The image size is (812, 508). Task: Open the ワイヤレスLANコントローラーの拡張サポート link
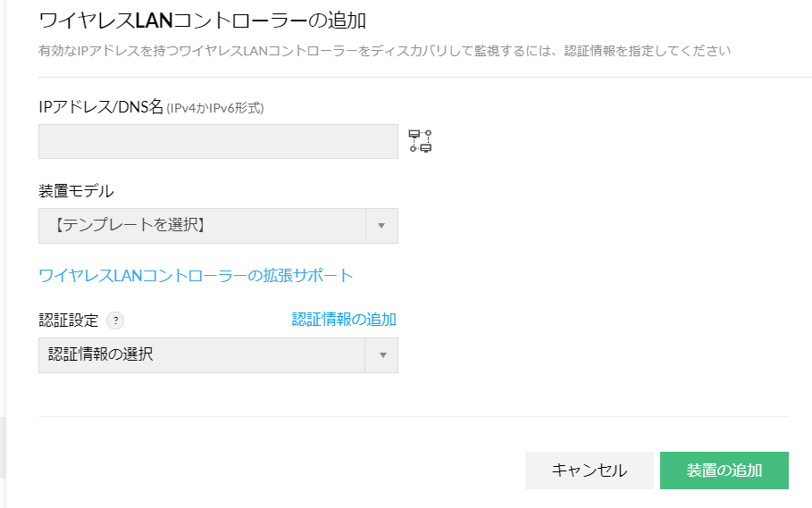click(x=196, y=275)
